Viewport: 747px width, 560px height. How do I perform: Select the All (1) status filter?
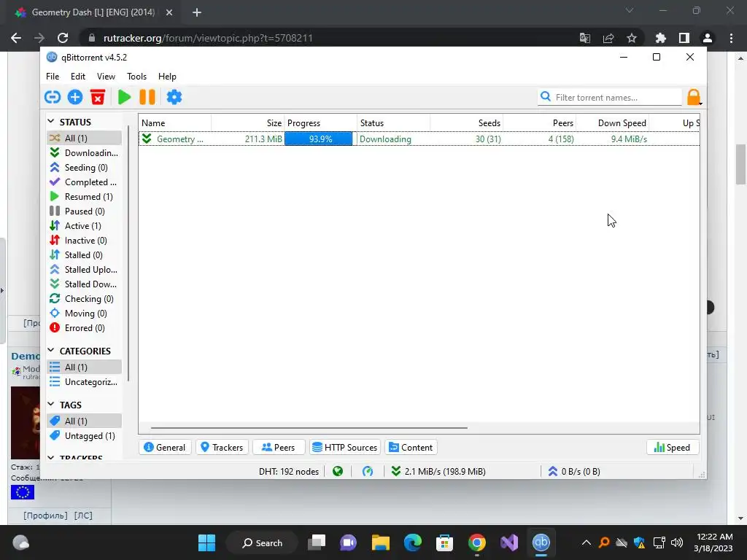[85, 138]
